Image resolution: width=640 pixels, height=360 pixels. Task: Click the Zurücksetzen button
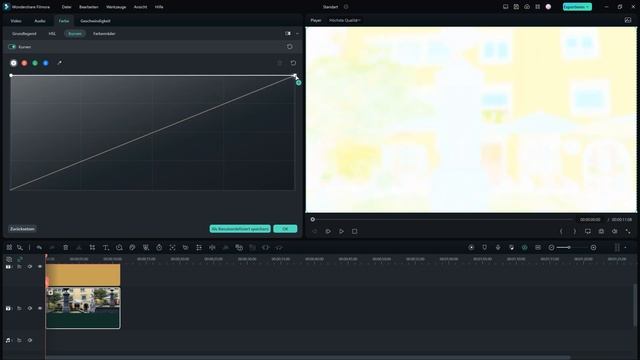coord(22,229)
